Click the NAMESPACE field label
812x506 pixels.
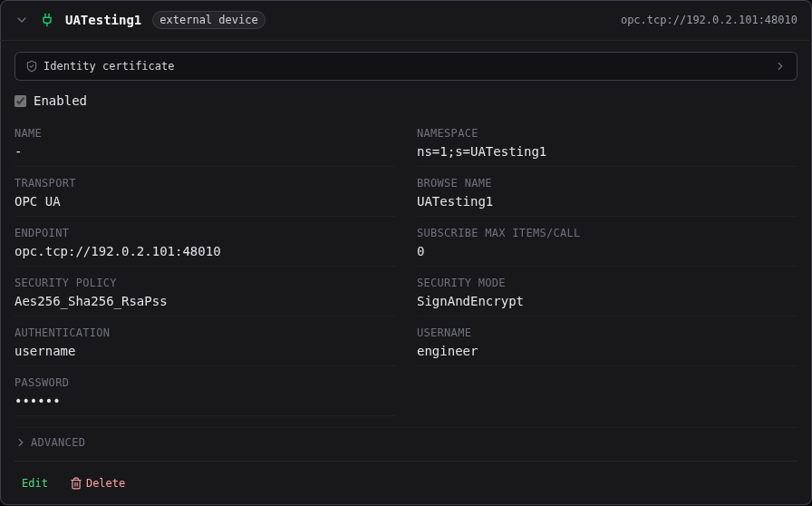coord(448,133)
